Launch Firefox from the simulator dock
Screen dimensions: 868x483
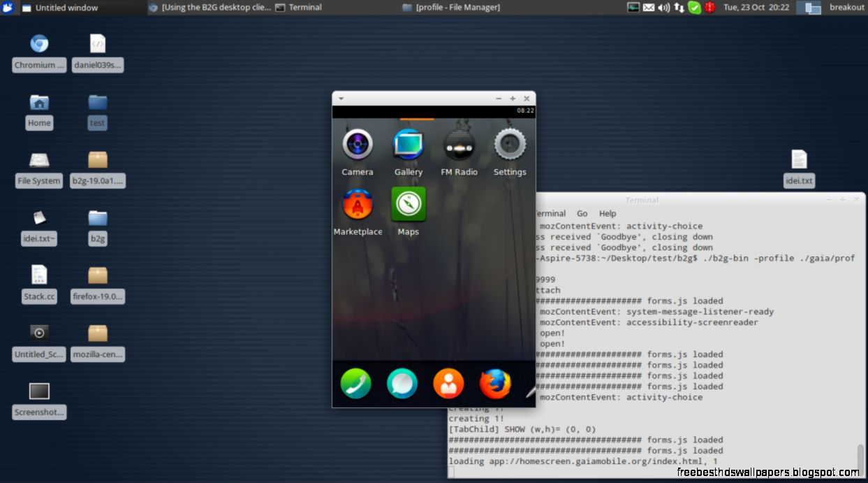(495, 383)
